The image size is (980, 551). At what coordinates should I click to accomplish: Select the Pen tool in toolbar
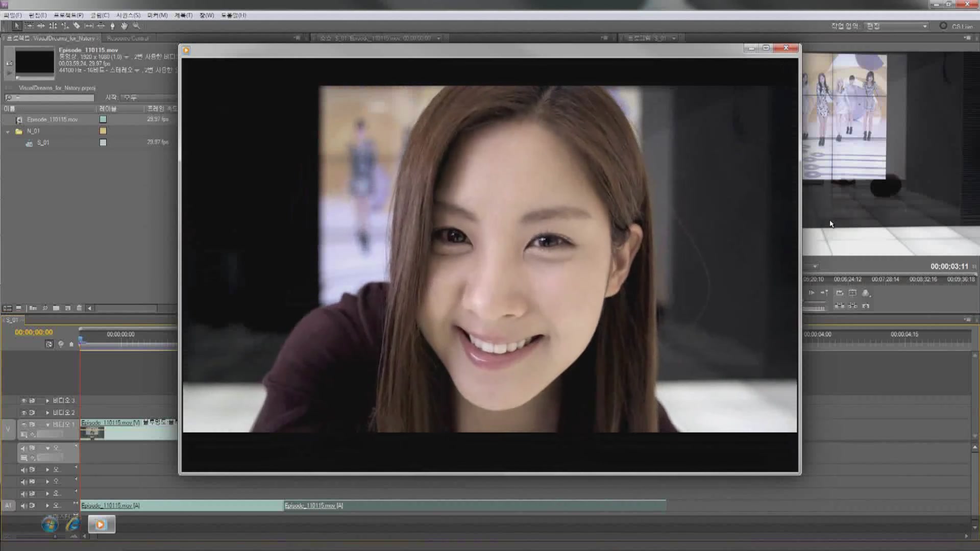point(113,26)
